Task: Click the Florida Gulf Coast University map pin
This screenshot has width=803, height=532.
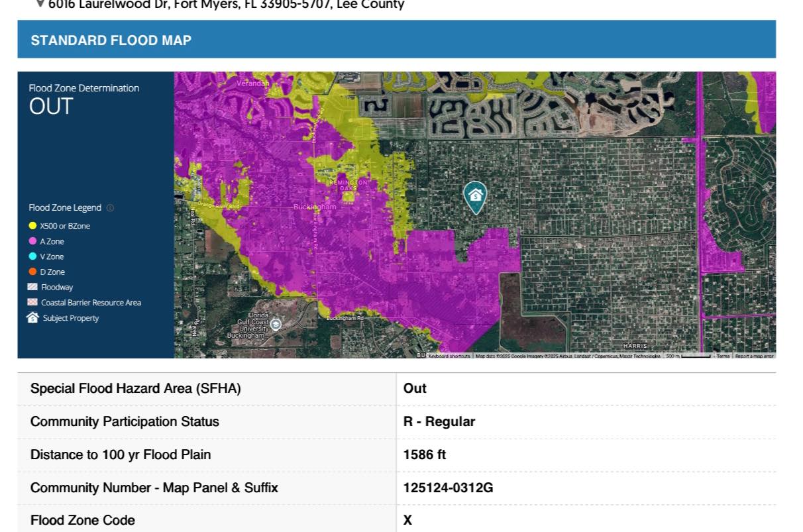Action: click(x=276, y=324)
